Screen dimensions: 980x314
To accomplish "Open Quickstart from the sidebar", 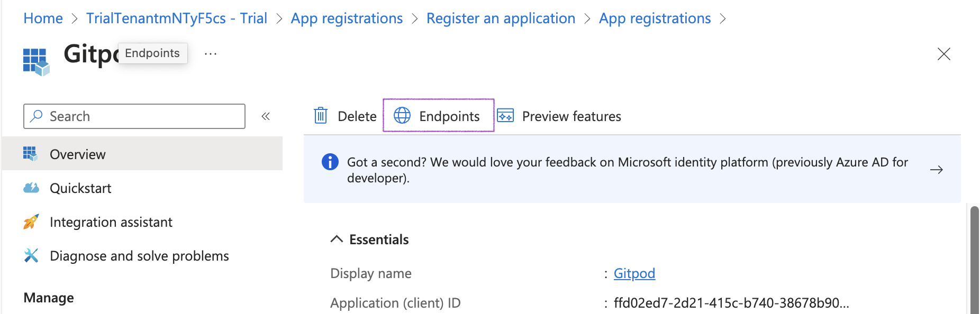I will tap(80, 188).
